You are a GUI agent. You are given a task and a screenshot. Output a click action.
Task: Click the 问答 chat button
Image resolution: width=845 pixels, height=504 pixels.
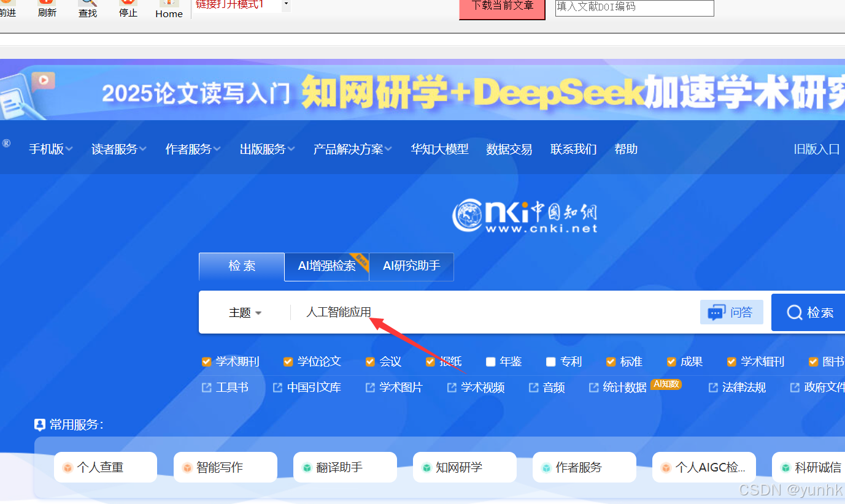pos(731,312)
